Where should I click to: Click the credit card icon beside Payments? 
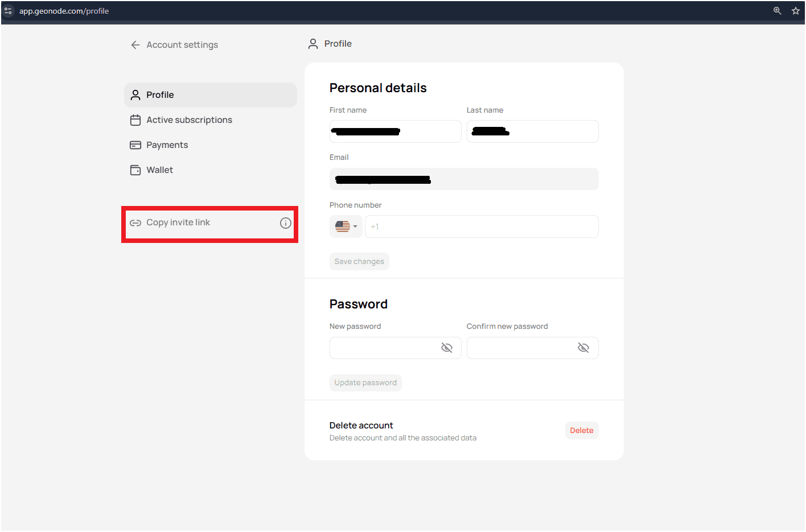point(135,145)
